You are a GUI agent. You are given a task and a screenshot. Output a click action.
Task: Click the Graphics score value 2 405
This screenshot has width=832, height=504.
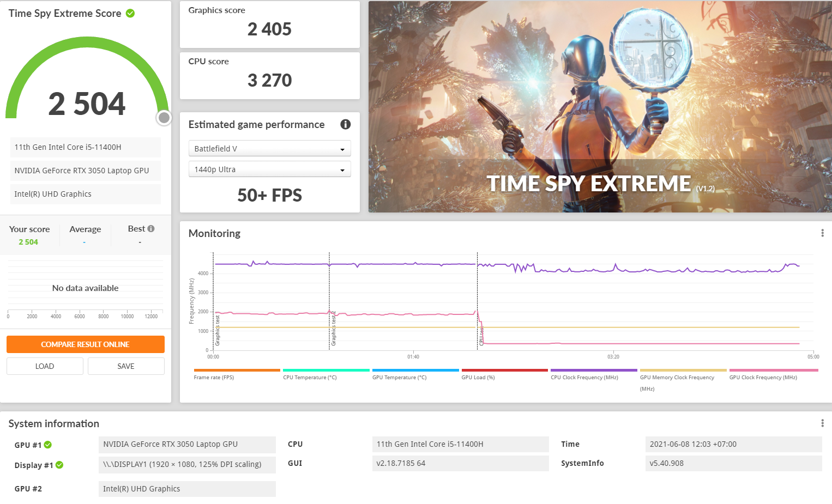(269, 29)
